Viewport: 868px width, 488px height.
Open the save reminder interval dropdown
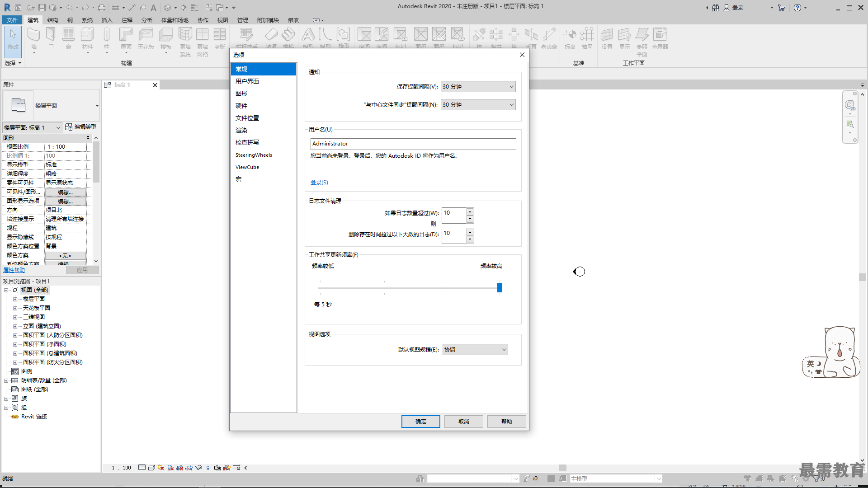tap(478, 86)
